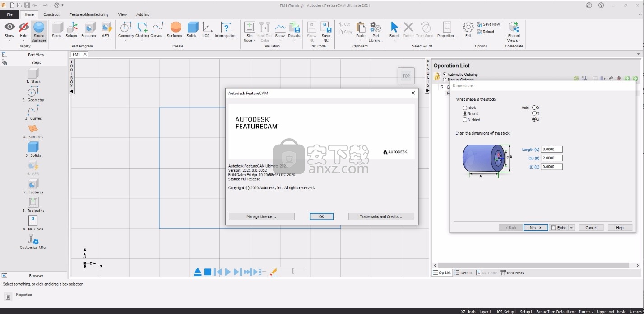The height and width of the screenshot is (314, 644).
Task: Click Customize Mfg. in Steps panel
Action: (x=33, y=242)
